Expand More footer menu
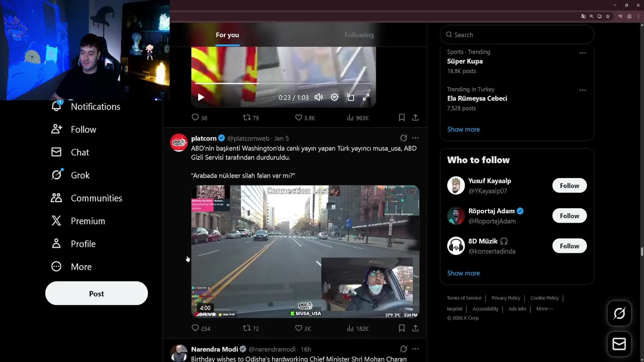644x362 pixels. 544,309
